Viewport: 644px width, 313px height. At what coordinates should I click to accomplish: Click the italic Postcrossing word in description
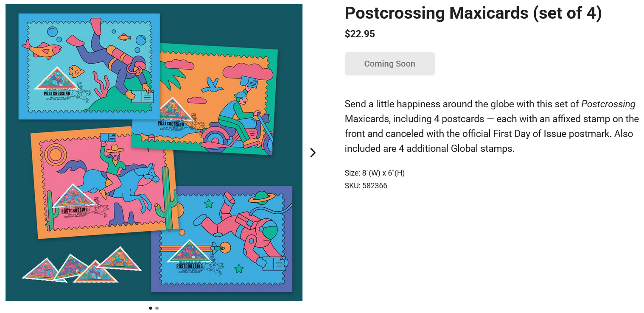(x=608, y=104)
